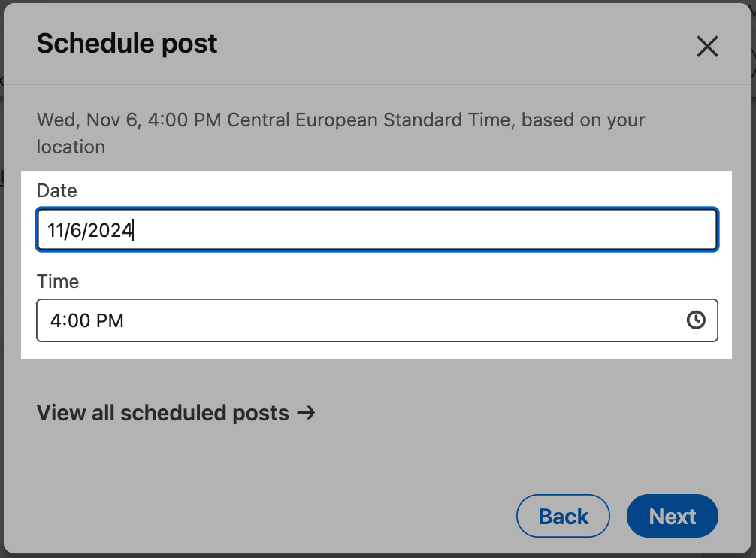Click the Time field label
Image resolution: width=756 pixels, height=558 pixels.
point(57,282)
